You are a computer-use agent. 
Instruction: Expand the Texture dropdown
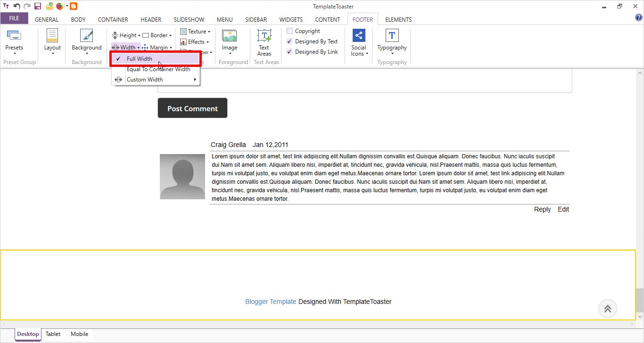click(x=195, y=32)
